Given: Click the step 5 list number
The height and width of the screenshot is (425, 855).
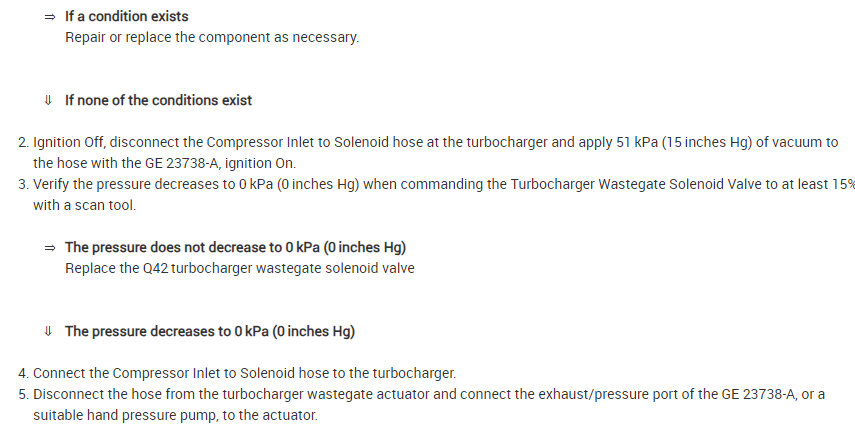Looking at the screenshot, I should [23, 394].
